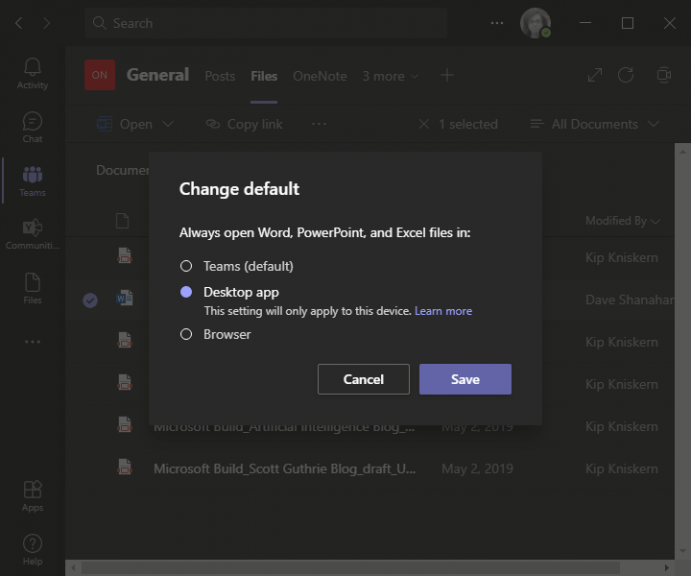Go forward with the right arrow

(x=46, y=23)
